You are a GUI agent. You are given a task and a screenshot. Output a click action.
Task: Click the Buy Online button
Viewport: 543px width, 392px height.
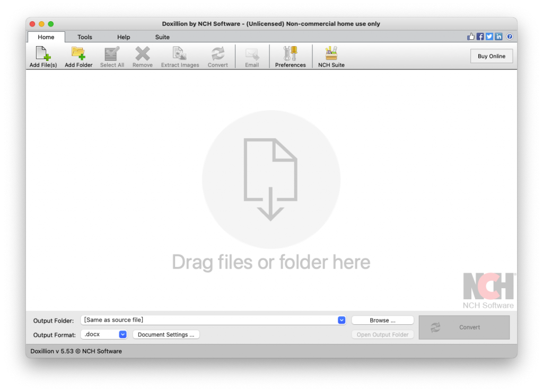click(x=492, y=56)
